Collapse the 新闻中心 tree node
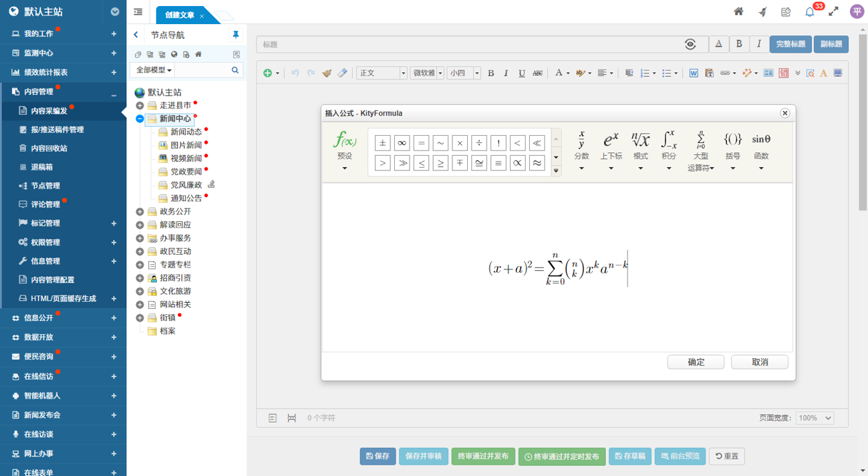The height and width of the screenshot is (476, 868). pyautogui.click(x=140, y=119)
